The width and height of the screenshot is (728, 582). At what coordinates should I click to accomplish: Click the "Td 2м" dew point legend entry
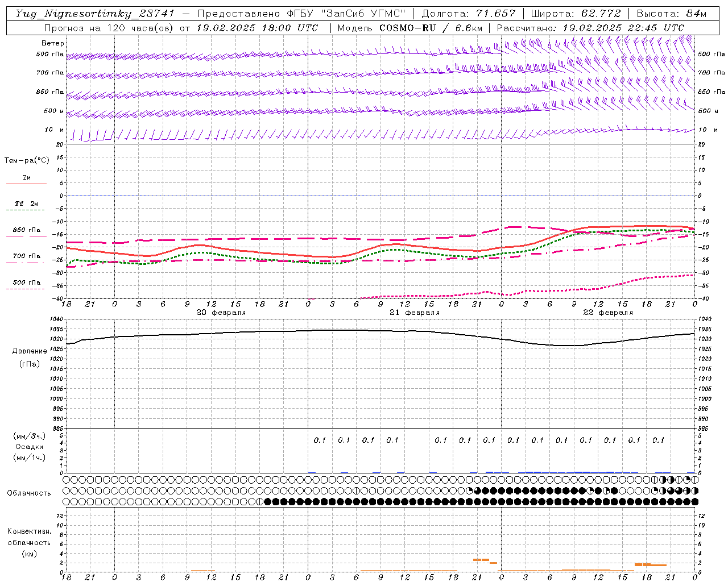(x=27, y=203)
